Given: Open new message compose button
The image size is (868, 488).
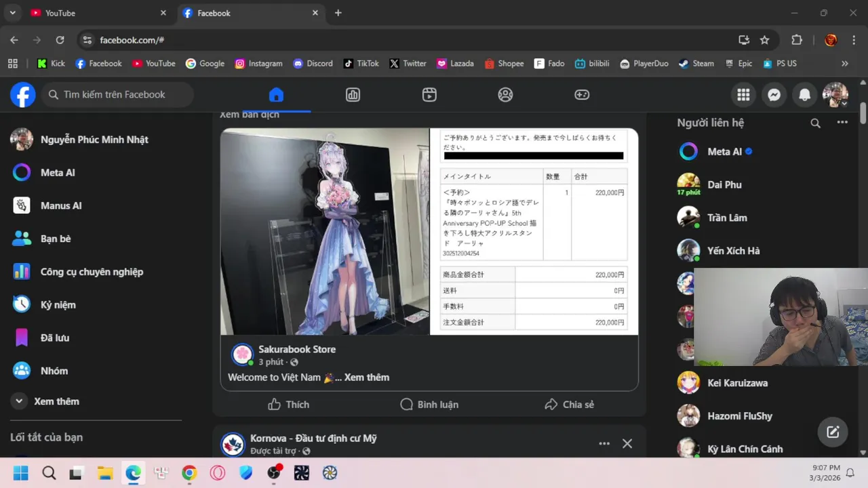Looking at the screenshot, I should pos(833,432).
